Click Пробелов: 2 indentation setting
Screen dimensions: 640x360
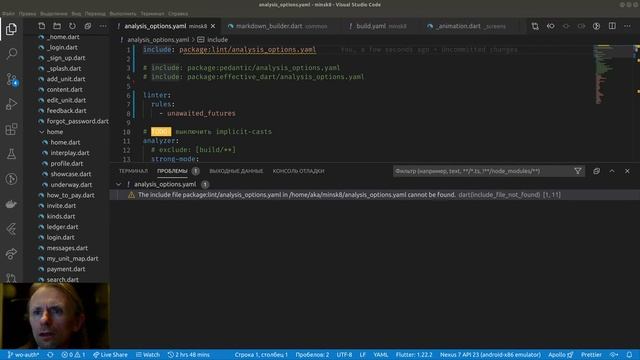pyautogui.click(x=312, y=355)
